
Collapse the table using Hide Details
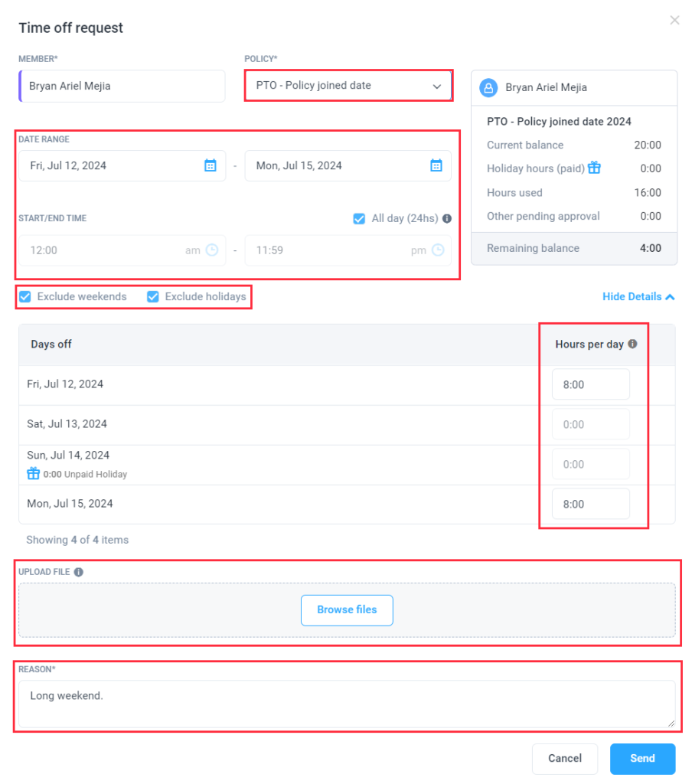pos(638,296)
